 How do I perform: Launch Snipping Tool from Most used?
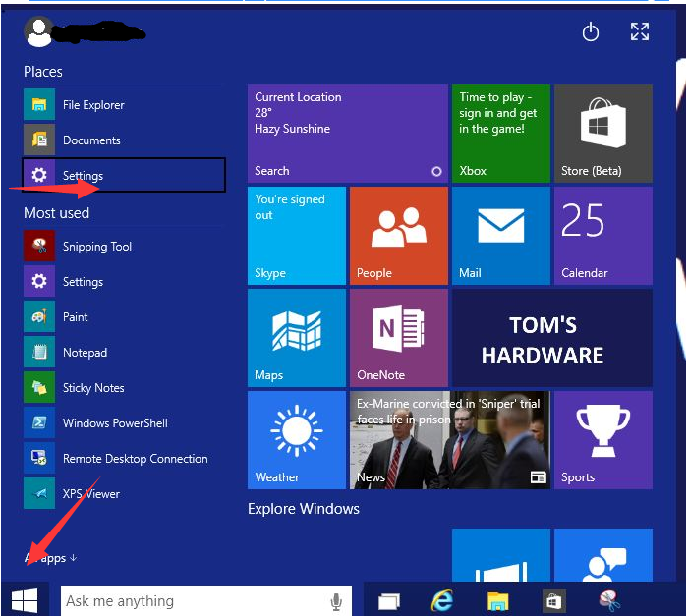tap(124, 247)
